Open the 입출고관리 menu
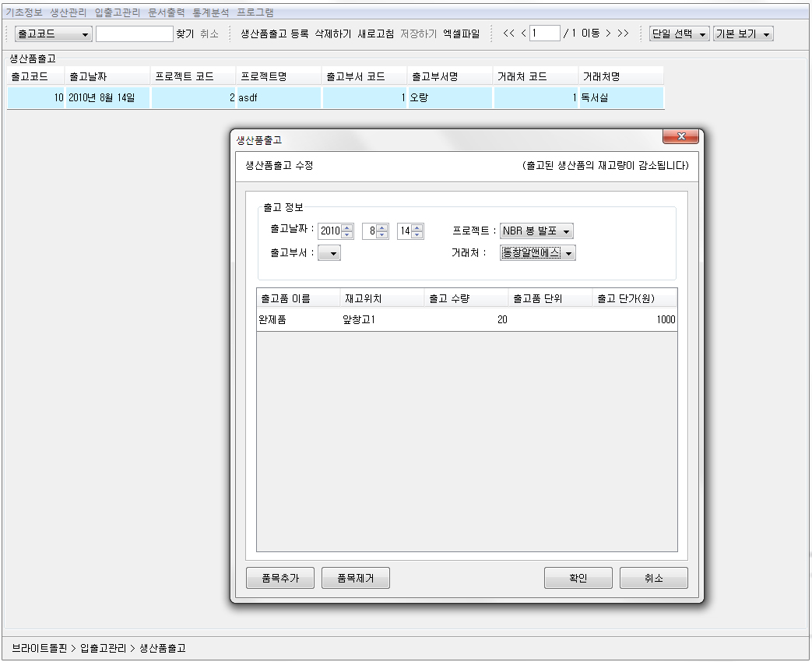The width and height of the screenshot is (812, 662). [117, 12]
